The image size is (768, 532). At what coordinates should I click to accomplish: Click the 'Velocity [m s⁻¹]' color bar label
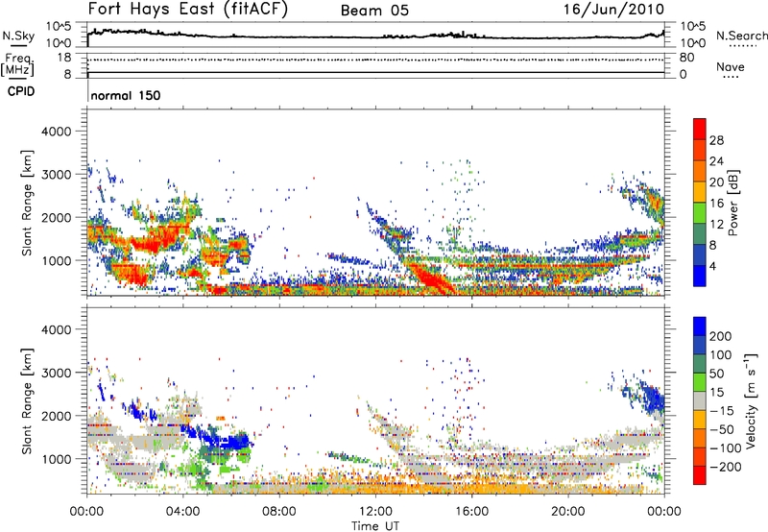[751, 400]
